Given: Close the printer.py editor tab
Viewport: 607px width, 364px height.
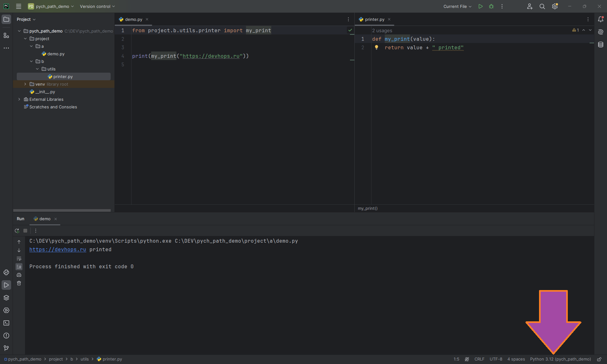Looking at the screenshot, I should click(389, 19).
